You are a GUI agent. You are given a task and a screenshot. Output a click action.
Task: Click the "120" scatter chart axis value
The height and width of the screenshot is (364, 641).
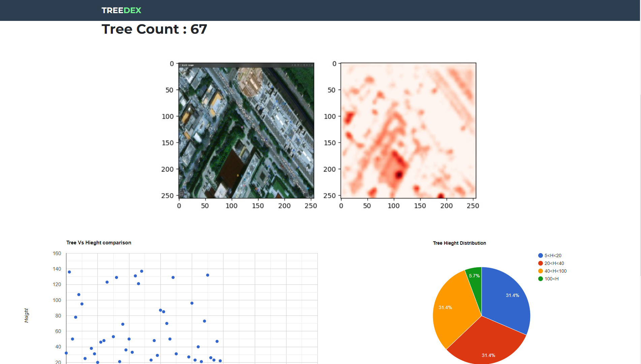(x=57, y=284)
